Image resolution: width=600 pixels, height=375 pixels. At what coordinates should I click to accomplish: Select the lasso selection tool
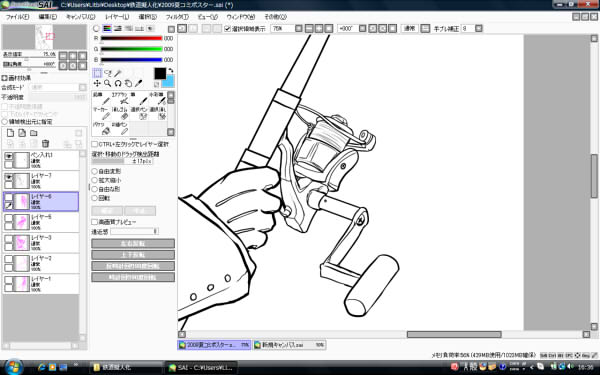[108, 73]
